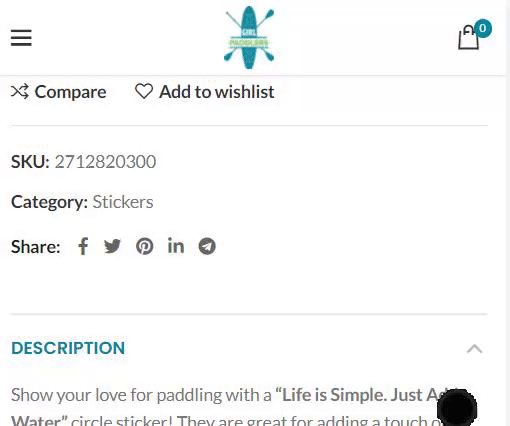Share on LinkedIn
510x426 pixels.
click(176, 246)
